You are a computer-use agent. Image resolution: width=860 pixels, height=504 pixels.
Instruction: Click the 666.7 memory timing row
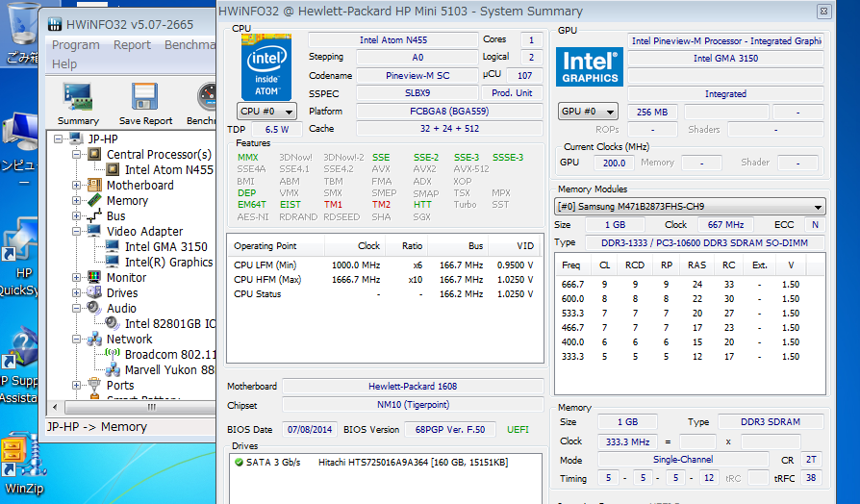[x=690, y=284]
